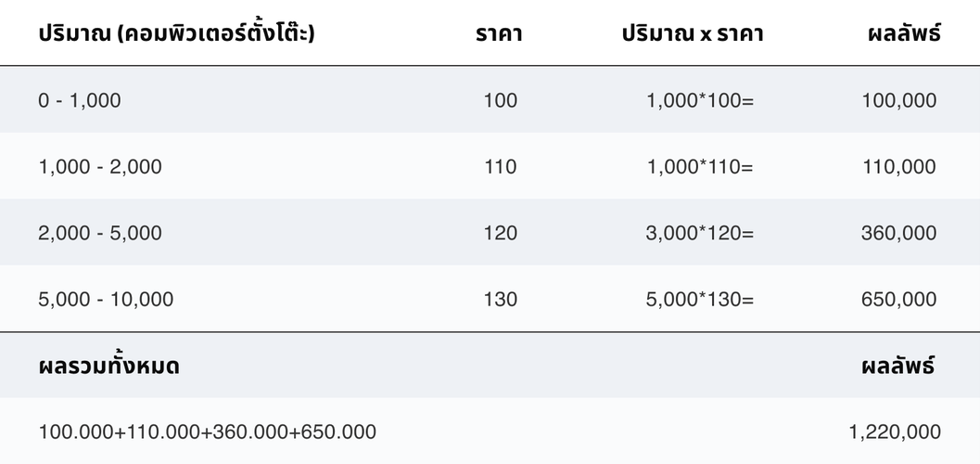This screenshot has height=464, width=980.
Task: Select the price cell showing 130
Action: point(501,300)
